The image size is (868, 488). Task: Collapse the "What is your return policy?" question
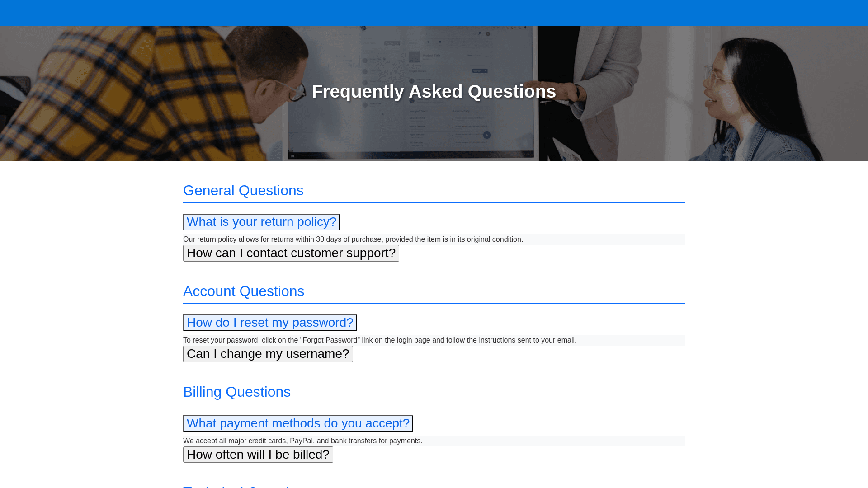point(261,222)
